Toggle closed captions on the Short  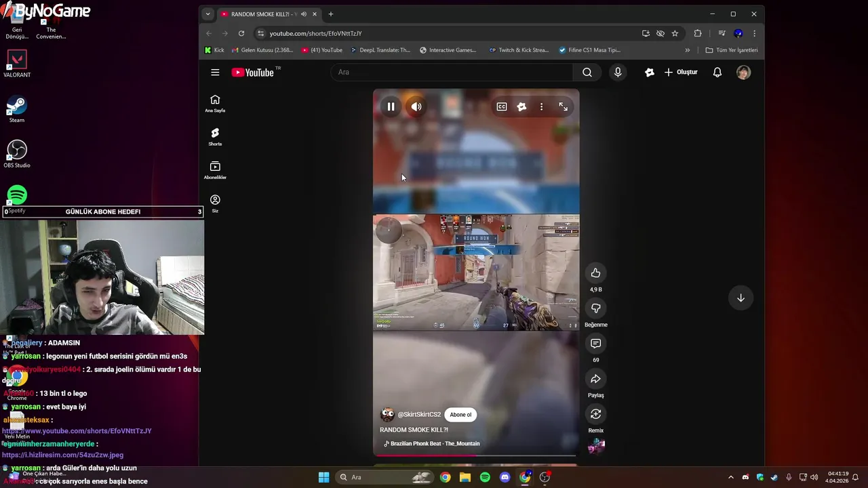tap(502, 106)
